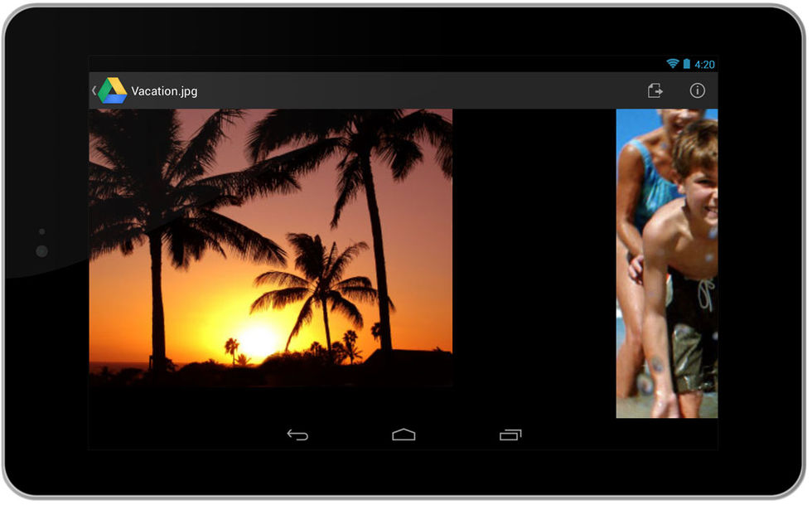The width and height of the screenshot is (812, 505).
Task: Tap the battery status icon
Action: click(x=686, y=64)
